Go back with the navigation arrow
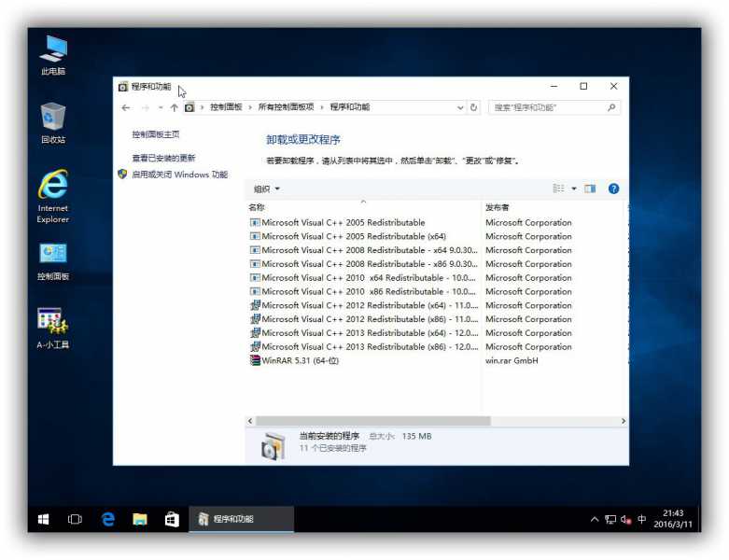The height and width of the screenshot is (560, 729). click(x=125, y=108)
